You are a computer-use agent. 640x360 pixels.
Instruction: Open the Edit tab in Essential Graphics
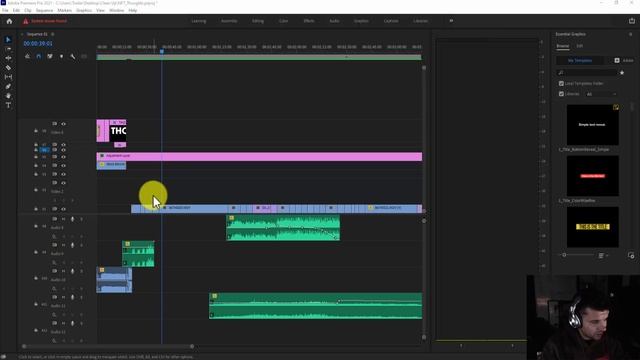click(580, 46)
